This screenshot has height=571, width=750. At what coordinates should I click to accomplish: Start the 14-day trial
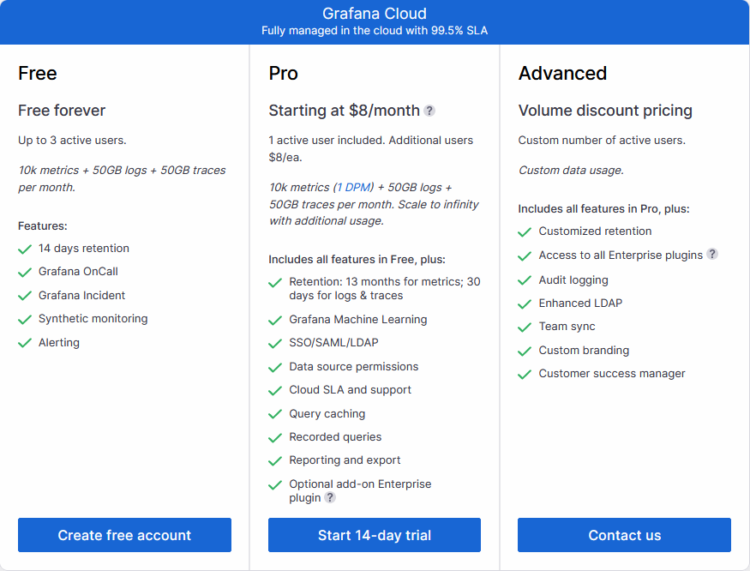374,535
